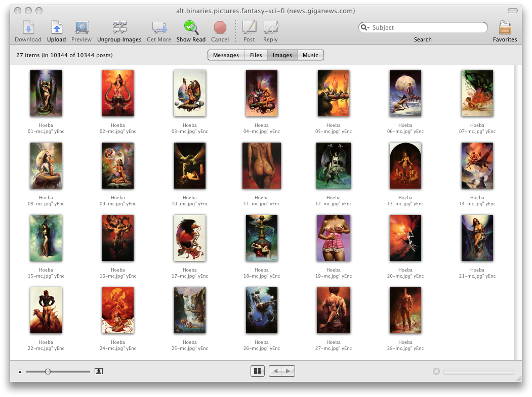Select the Hoeba 05-mc.jpg thumbnail
Image resolution: width=532 pixels, height=397 pixels.
pyautogui.click(x=334, y=93)
